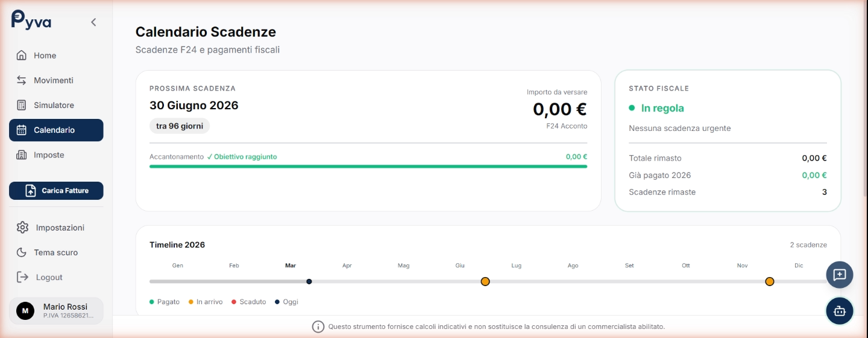Go to the Movimenti section
Image resolution: width=868 pixels, height=338 pixels.
pos(53,80)
